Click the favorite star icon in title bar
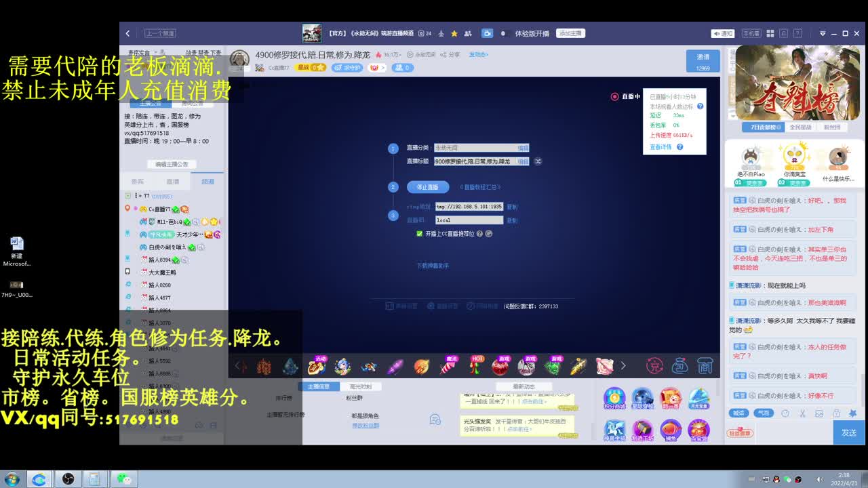868x488 pixels. [x=454, y=33]
